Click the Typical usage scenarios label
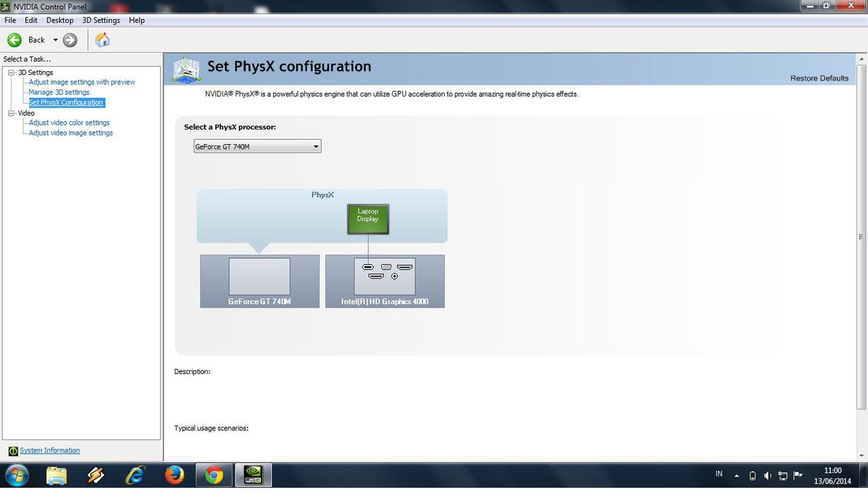 212,428
